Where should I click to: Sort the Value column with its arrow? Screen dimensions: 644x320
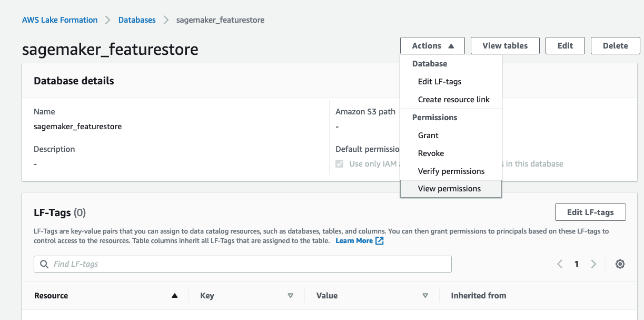tap(425, 296)
